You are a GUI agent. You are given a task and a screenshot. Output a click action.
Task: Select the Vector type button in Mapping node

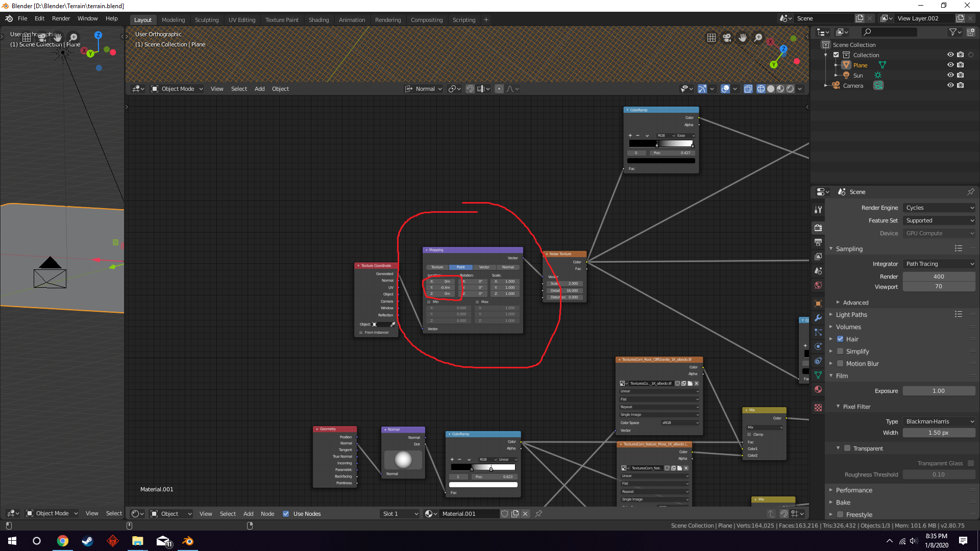[484, 267]
